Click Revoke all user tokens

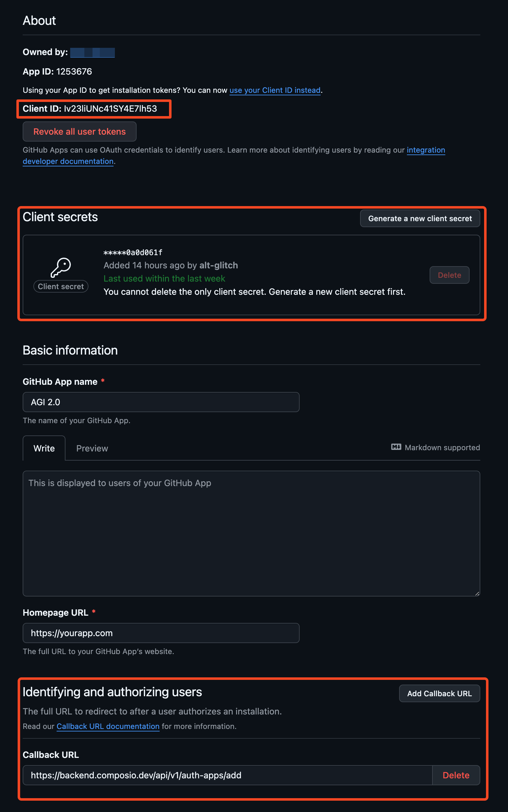[x=79, y=131]
